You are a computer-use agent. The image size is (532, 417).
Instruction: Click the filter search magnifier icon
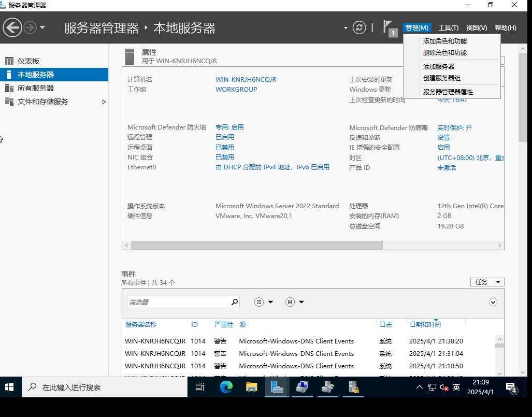(235, 302)
